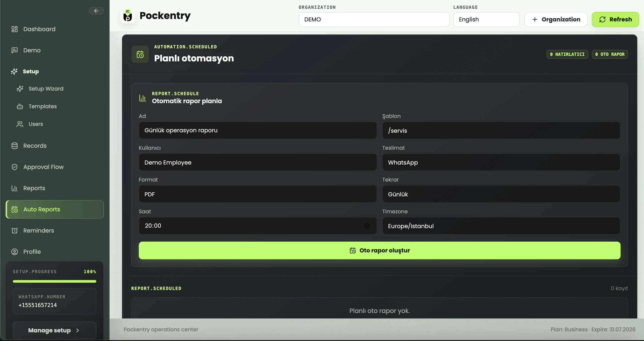Go to the Reports page
Screen dimensions: 644x341
pyautogui.click(x=55, y=188)
